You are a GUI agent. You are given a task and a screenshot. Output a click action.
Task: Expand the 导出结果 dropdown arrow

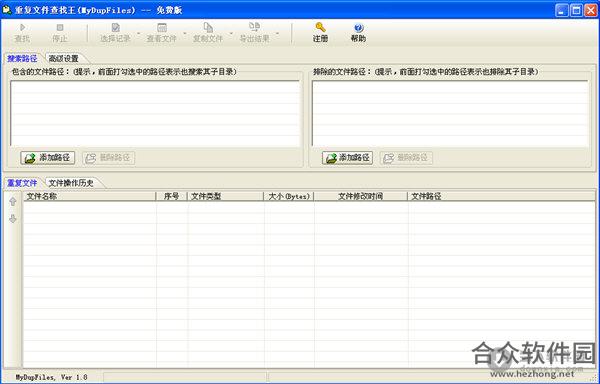277,33
